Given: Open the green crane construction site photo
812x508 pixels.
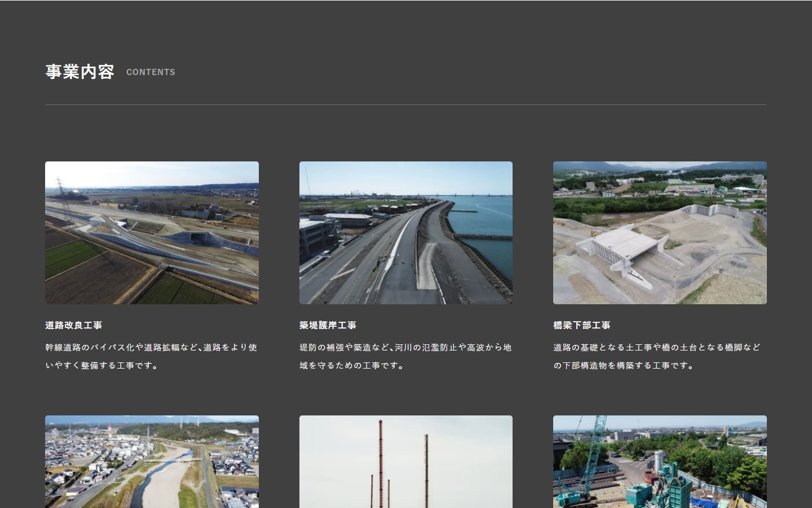Looking at the screenshot, I should tap(660, 462).
